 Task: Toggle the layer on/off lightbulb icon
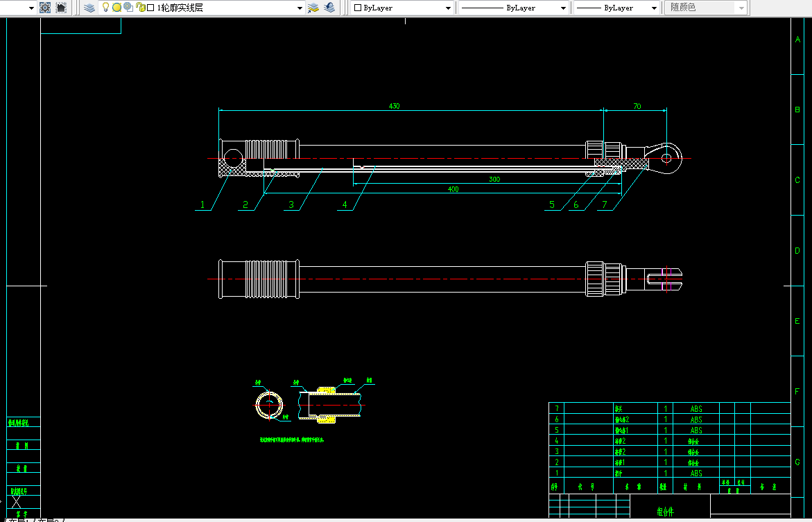(105, 7)
